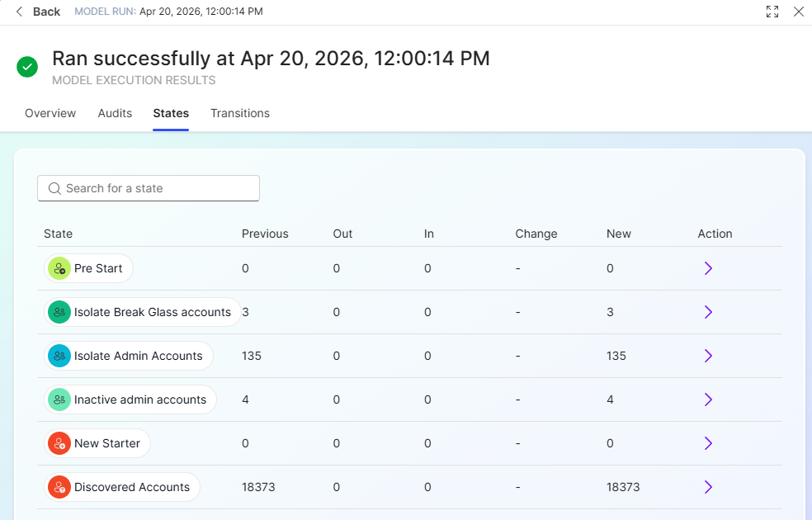Open the Audits tab
812x520 pixels.
coord(115,113)
